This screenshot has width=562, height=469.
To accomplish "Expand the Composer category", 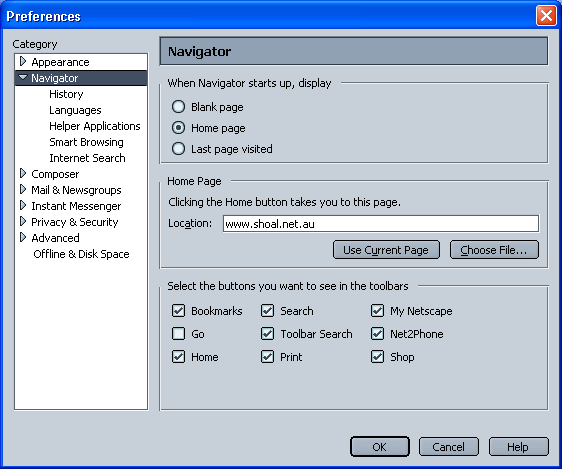I will click(23, 174).
